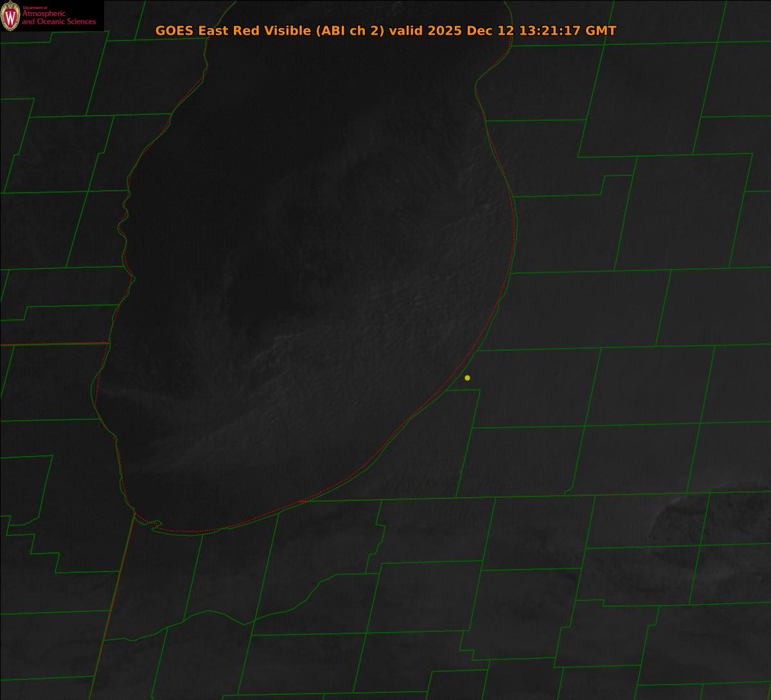Screen dimensions: 771x700
Task: Click the yellow dot location marker
Action: click(467, 378)
